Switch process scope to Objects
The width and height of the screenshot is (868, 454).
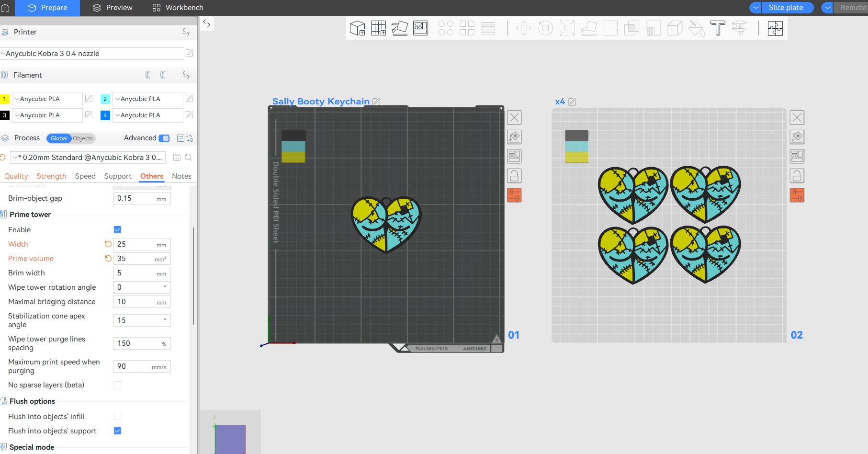83,138
